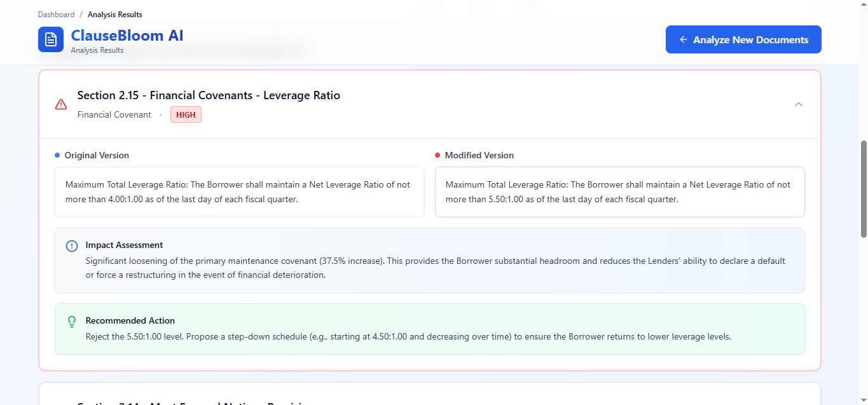Click the ClauseBloom document logo icon

pyautogui.click(x=51, y=39)
